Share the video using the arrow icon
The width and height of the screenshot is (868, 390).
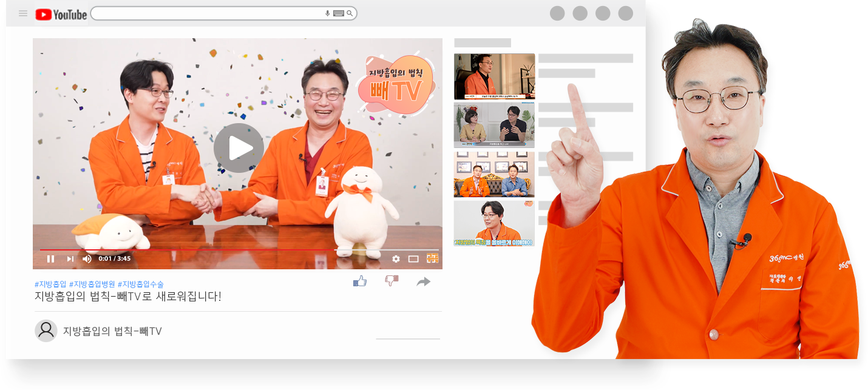pyautogui.click(x=424, y=281)
